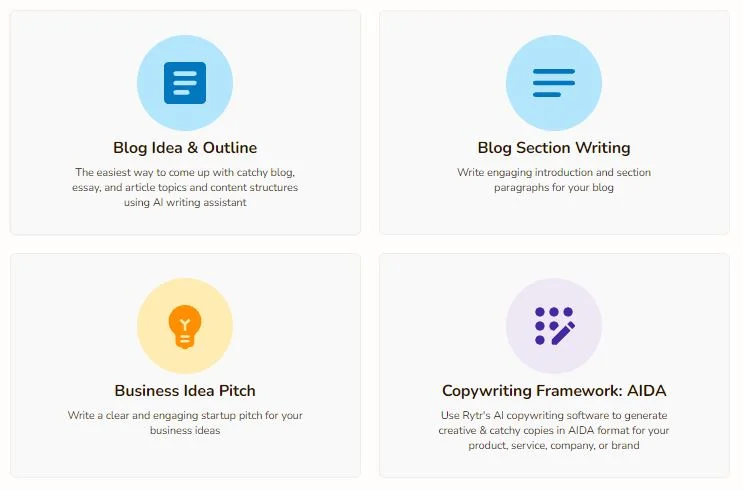Open the Blog Section Writing heading
The width and height of the screenshot is (743, 490).
coord(554,148)
